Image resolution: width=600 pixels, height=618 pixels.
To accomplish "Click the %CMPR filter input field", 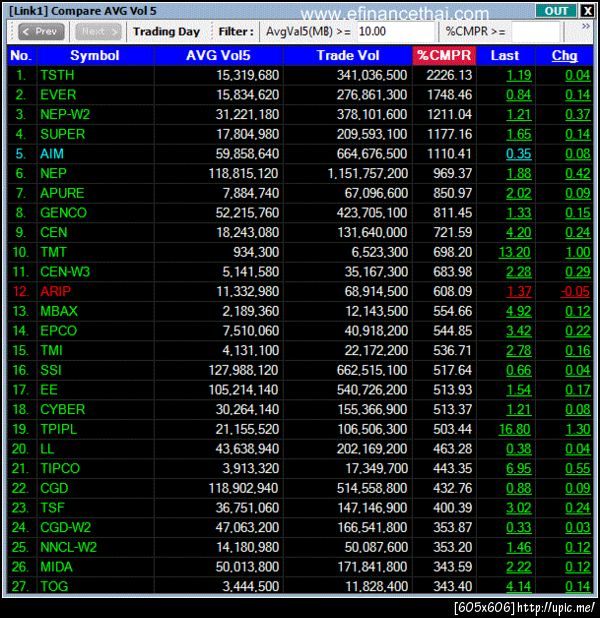I will coord(535,32).
